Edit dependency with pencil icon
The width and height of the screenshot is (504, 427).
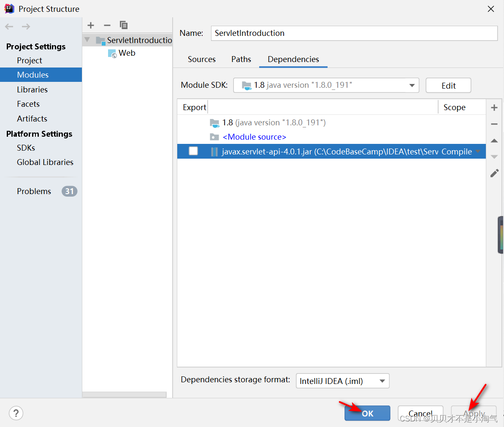click(x=494, y=173)
